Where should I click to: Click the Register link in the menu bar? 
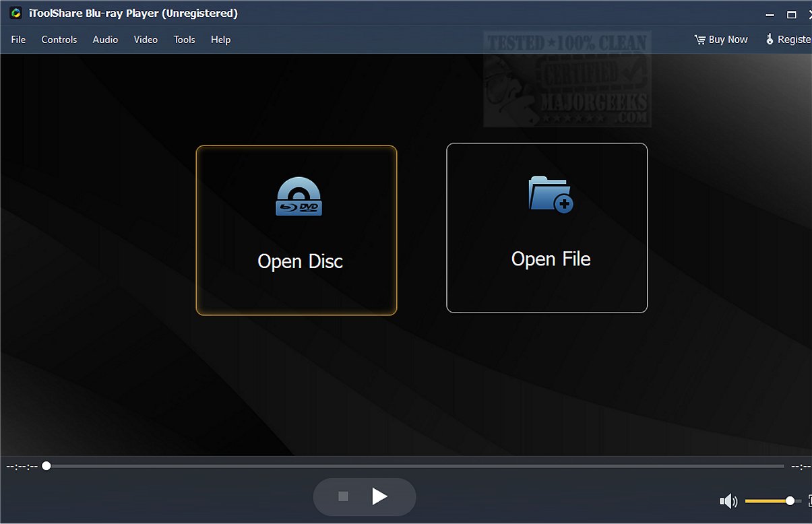click(788, 40)
